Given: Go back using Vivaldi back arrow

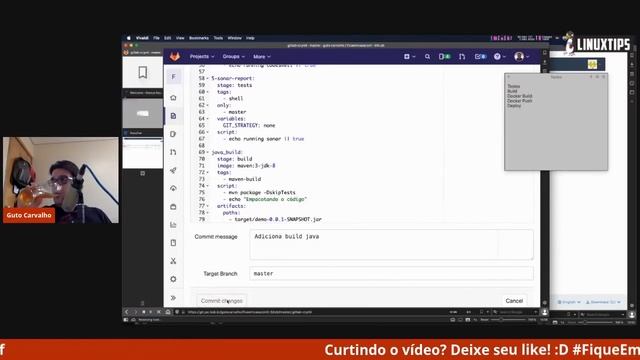Looking at the screenshot, I should tap(127, 312).
